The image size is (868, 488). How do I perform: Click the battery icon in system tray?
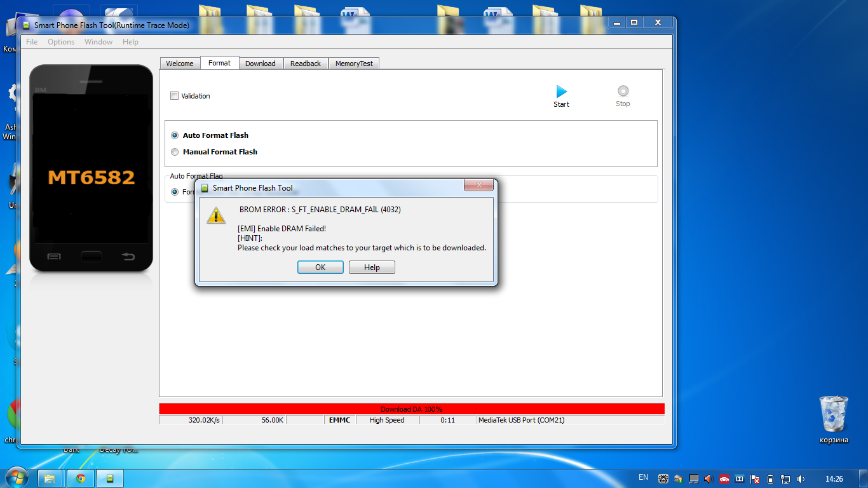[x=771, y=479]
